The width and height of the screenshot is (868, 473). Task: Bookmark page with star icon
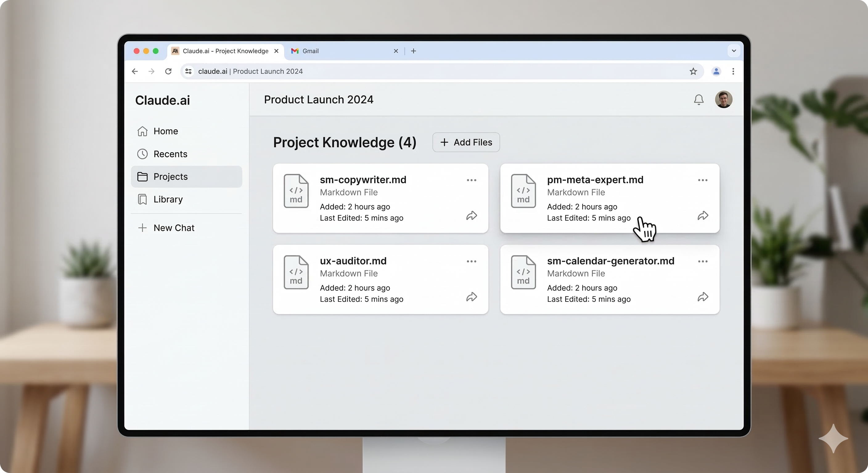pyautogui.click(x=693, y=71)
